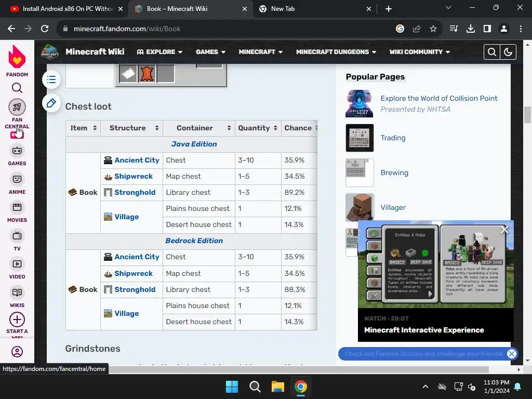This screenshot has width=532, height=399.
Task: Open the Trading popular page link
Action: click(x=393, y=138)
